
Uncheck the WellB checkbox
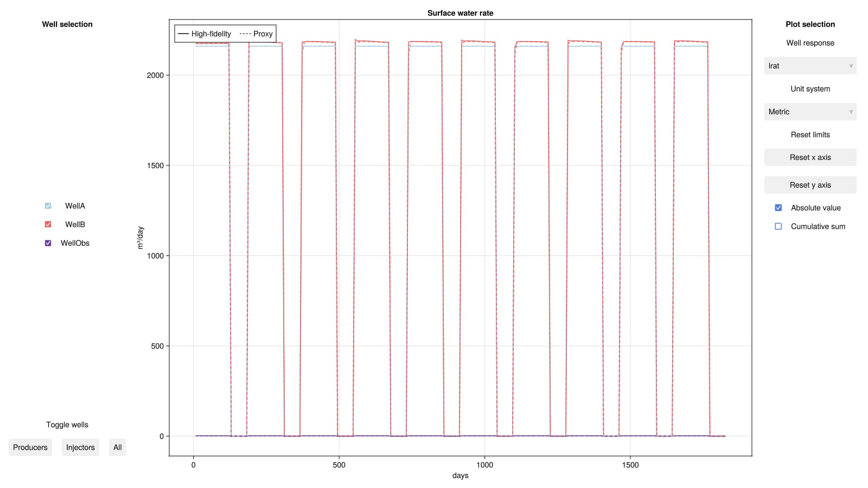pos(48,224)
